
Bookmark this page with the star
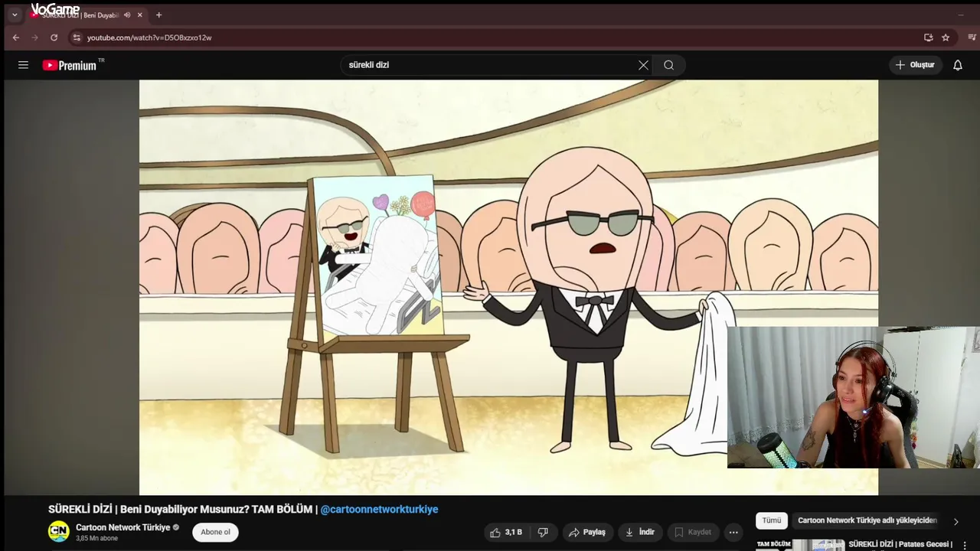(946, 37)
